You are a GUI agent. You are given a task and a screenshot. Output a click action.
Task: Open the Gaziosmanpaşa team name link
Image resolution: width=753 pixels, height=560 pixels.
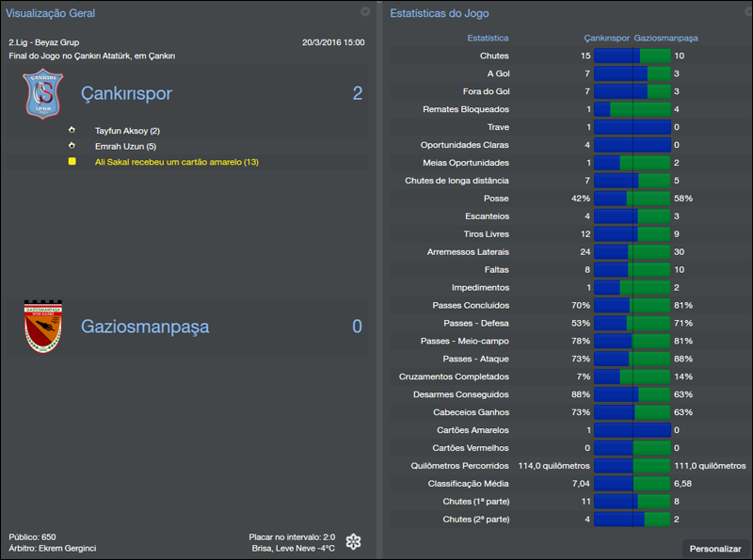144,327
